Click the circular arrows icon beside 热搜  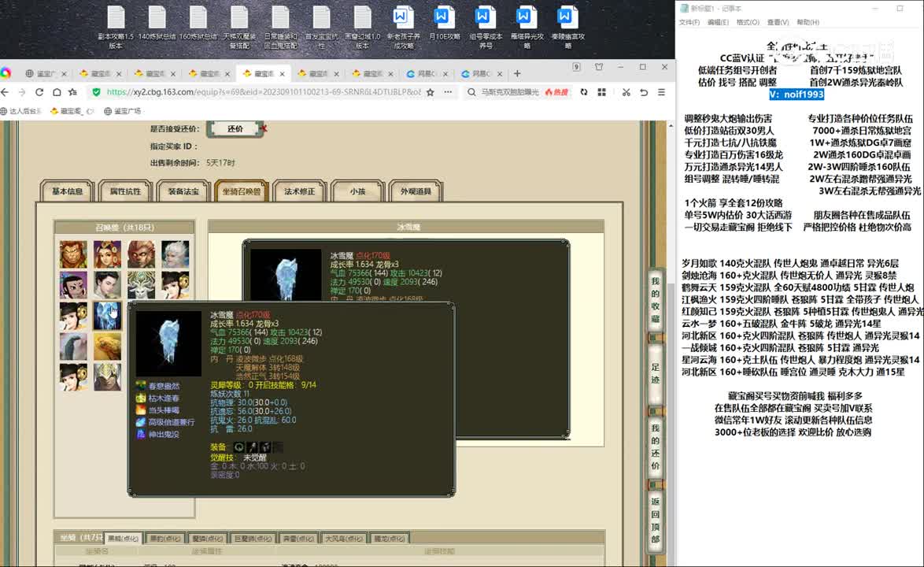[x=583, y=92]
